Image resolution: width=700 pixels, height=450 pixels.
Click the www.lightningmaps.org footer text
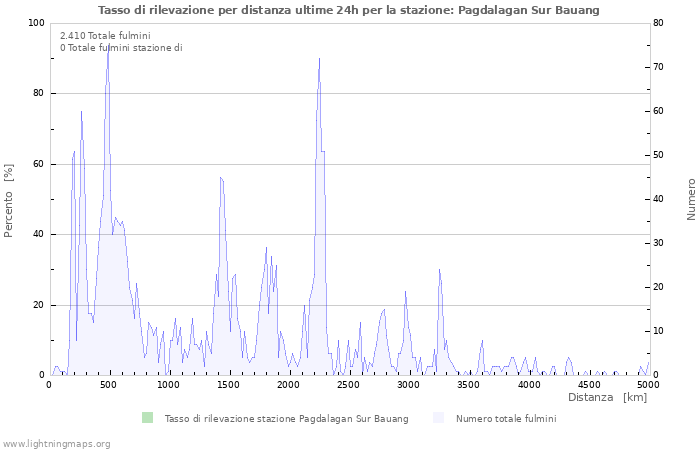pyautogui.click(x=56, y=444)
